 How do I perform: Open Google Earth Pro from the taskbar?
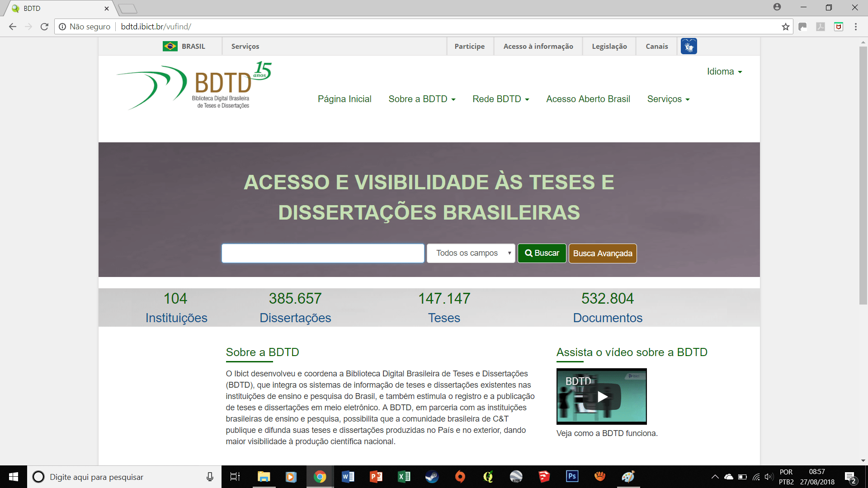click(516, 477)
